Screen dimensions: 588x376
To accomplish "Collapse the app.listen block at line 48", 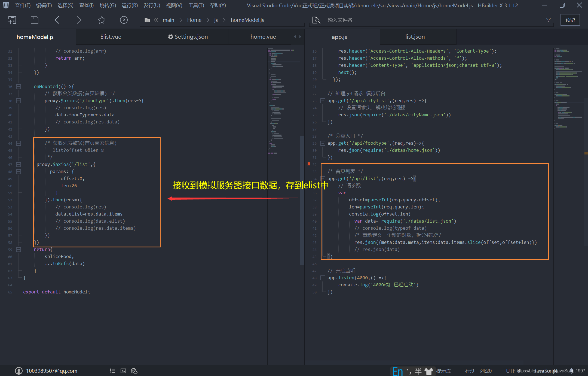I will click(323, 278).
